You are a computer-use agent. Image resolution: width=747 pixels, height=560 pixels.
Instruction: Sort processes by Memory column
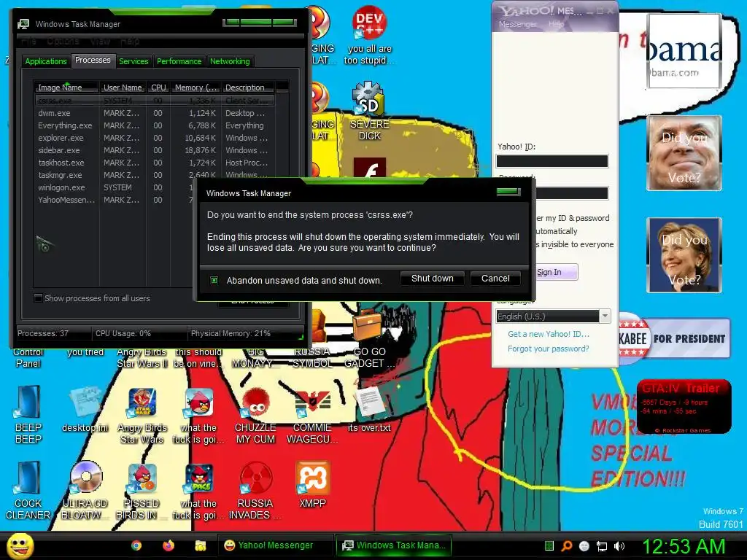196,87
